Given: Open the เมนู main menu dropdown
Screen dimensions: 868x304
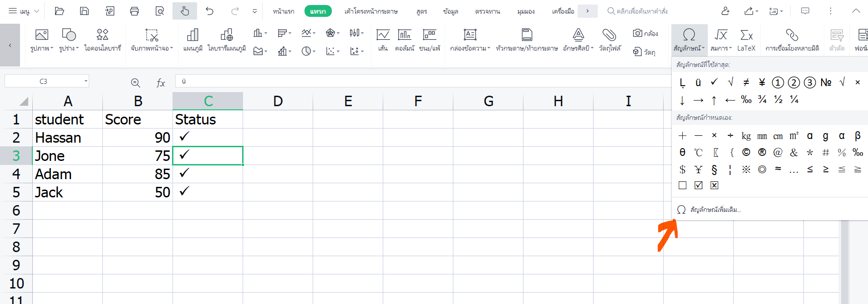Looking at the screenshot, I should (24, 11).
